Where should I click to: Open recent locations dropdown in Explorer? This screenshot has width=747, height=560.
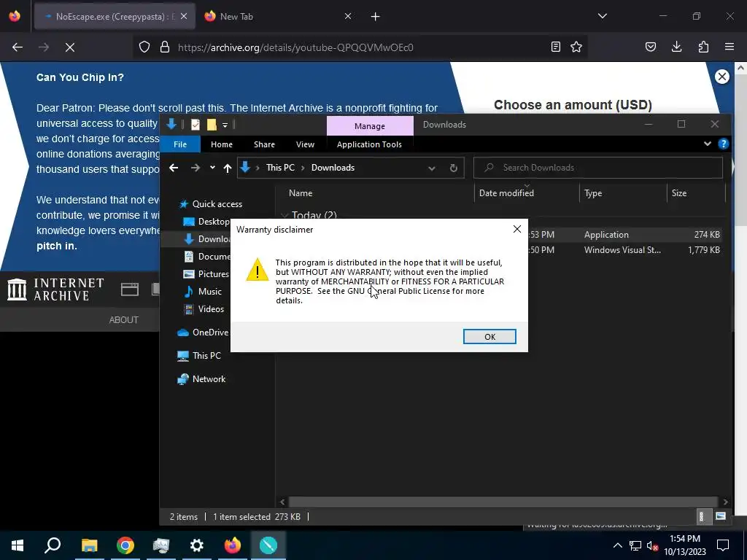[x=212, y=168]
